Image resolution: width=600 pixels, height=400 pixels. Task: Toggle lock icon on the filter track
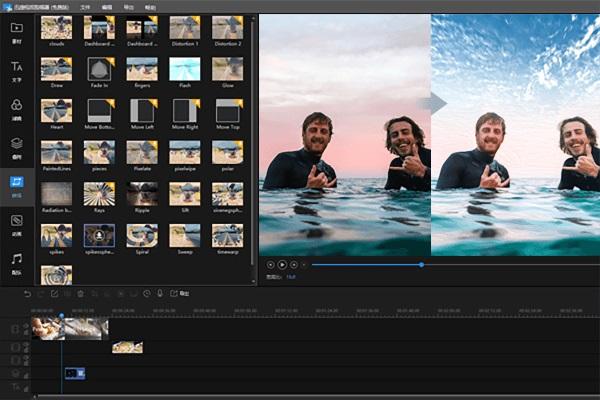point(26,376)
